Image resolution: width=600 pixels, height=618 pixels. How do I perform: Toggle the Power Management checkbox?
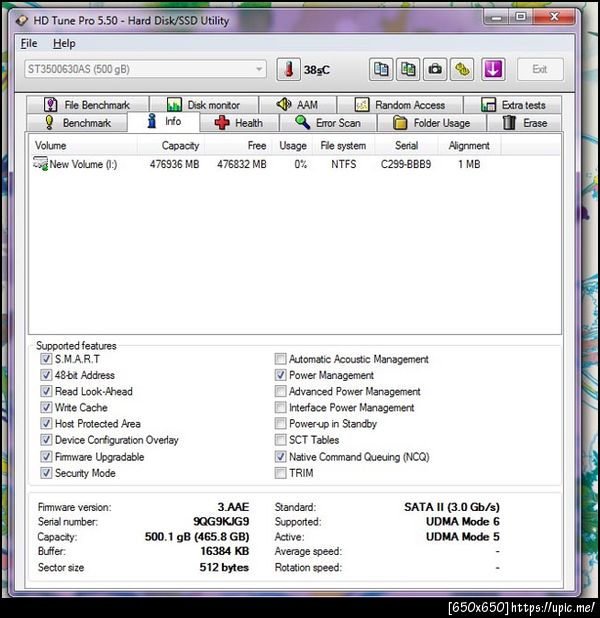(x=280, y=375)
